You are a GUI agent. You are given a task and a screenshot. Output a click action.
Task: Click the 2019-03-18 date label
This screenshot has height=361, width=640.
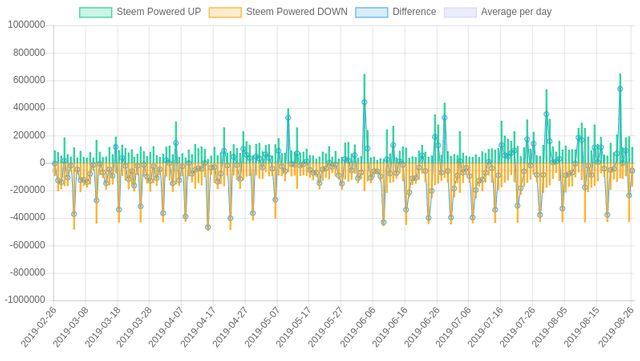coord(102,327)
